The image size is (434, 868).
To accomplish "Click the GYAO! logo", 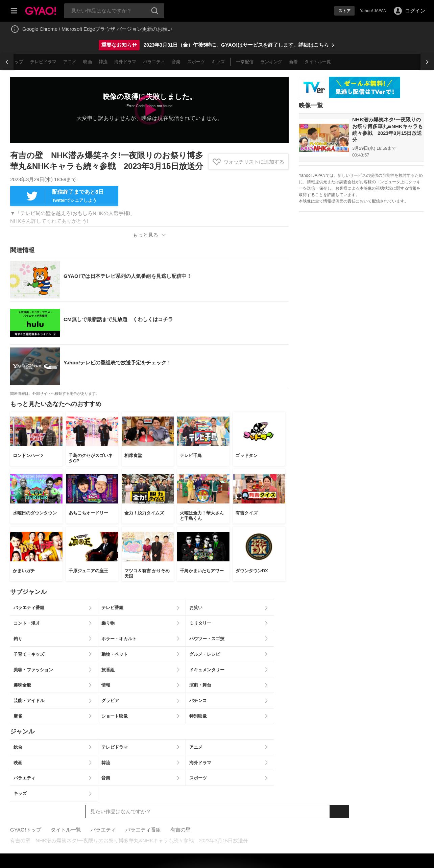I will coord(41,11).
